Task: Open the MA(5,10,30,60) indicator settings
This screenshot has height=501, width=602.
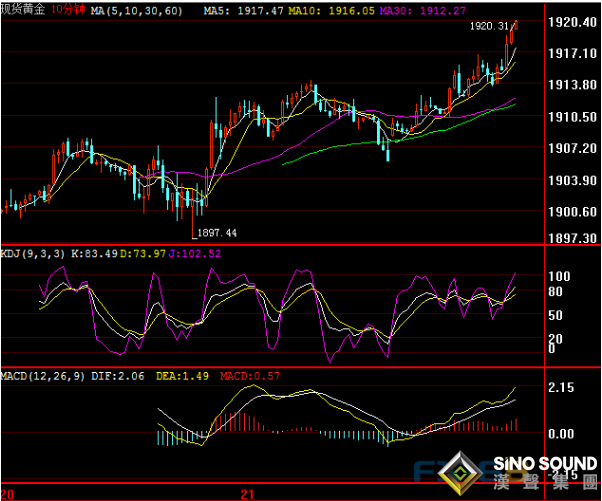Action: coord(137,9)
